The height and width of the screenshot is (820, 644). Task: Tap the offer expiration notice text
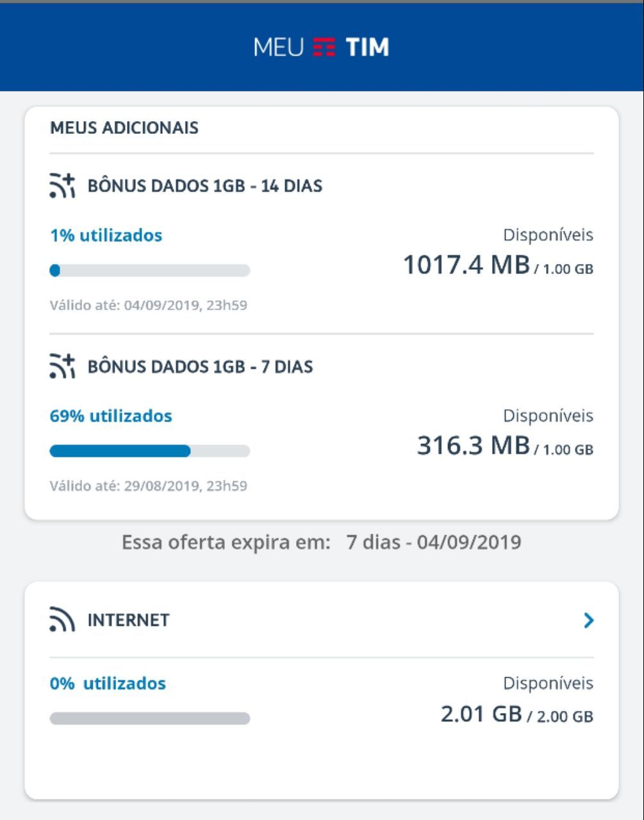(322, 543)
